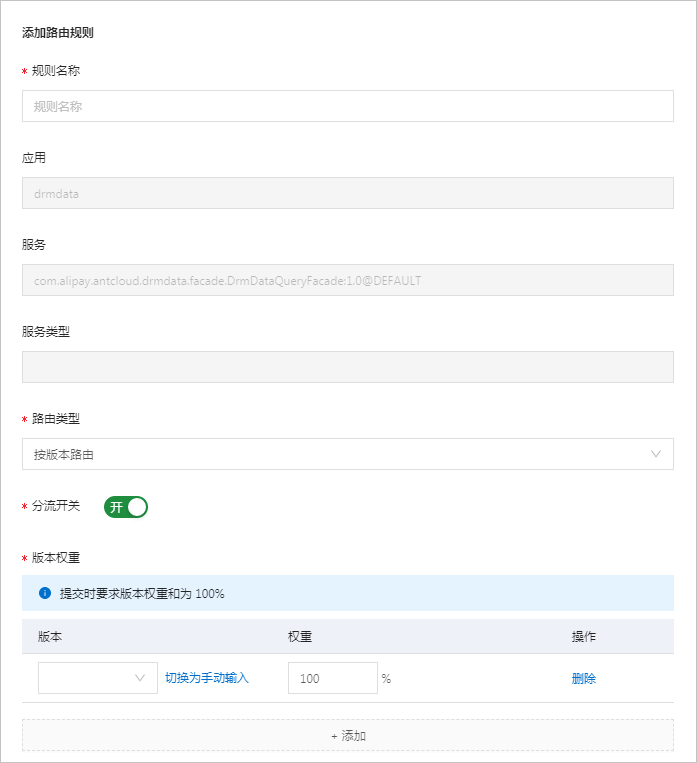Click the chevron arrow of 路由类型 dropdown

656,454
